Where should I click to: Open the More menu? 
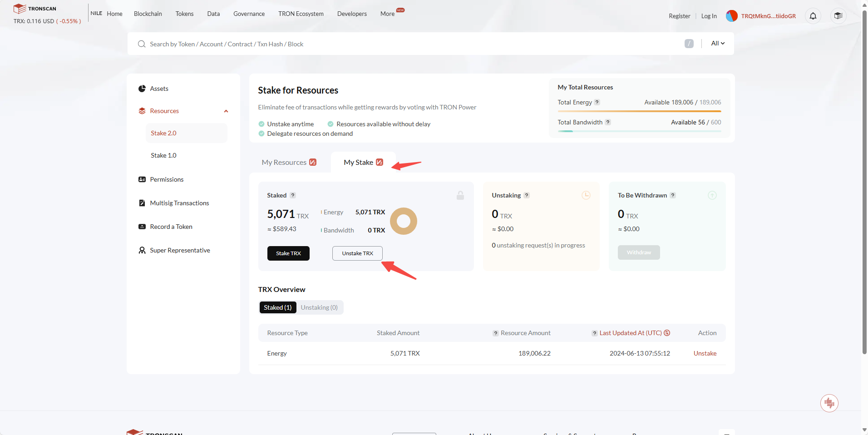point(388,14)
